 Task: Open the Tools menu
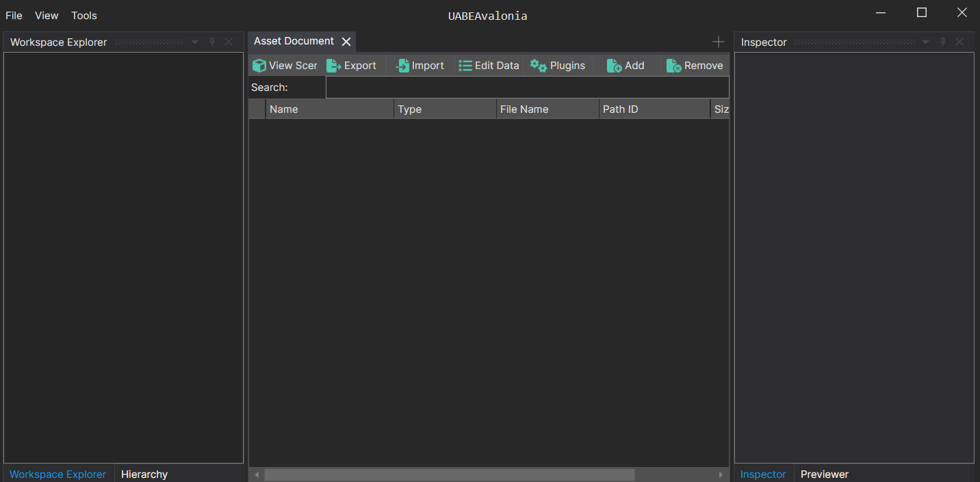point(84,15)
